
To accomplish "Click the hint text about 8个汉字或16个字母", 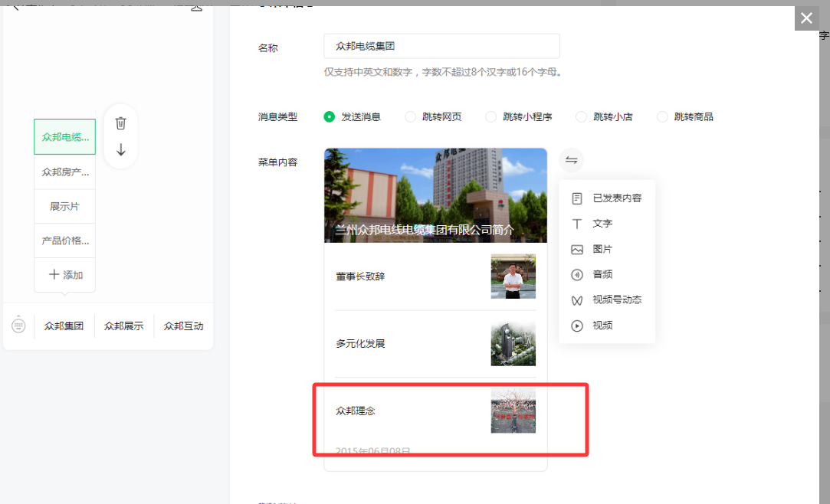I will click(x=442, y=72).
